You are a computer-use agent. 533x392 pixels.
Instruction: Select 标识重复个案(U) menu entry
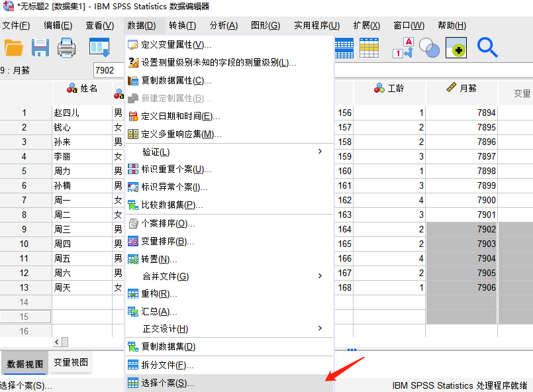[x=229, y=169]
